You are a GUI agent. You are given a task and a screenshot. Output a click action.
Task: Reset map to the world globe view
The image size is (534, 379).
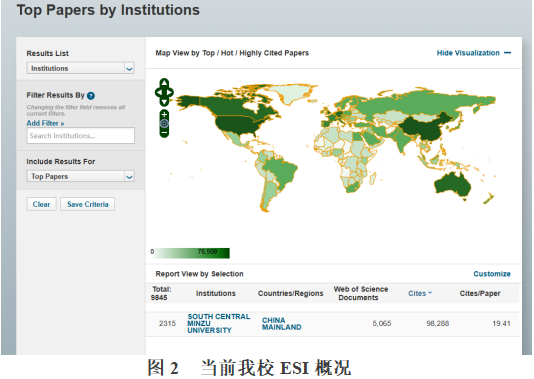click(164, 123)
